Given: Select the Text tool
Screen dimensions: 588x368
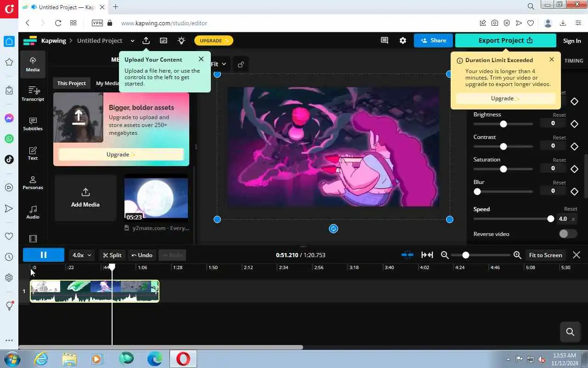Looking at the screenshot, I should (33, 153).
